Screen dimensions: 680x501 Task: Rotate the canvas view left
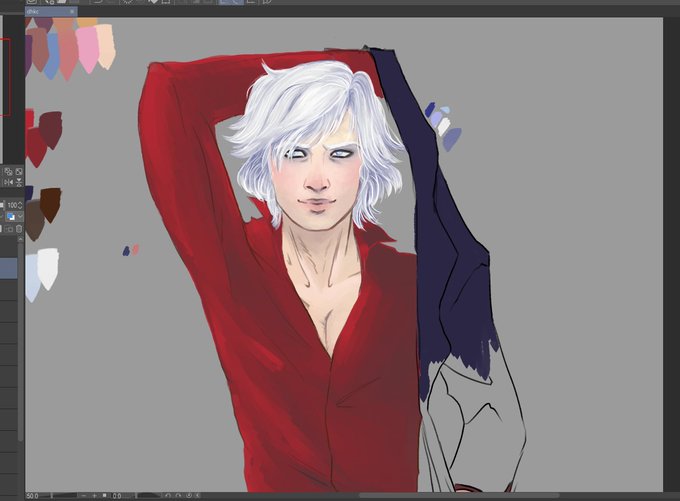click(x=168, y=495)
